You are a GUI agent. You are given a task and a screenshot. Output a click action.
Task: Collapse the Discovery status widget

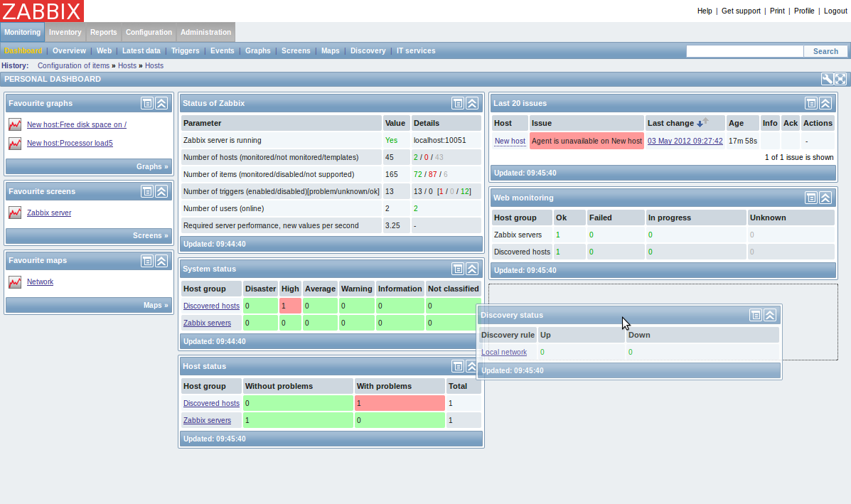(769, 315)
